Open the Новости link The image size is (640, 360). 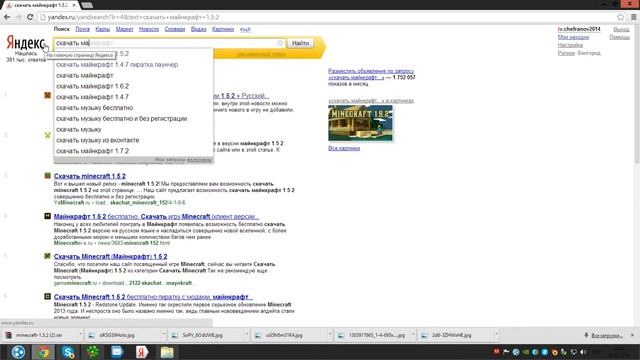pyautogui.click(x=149, y=29)
